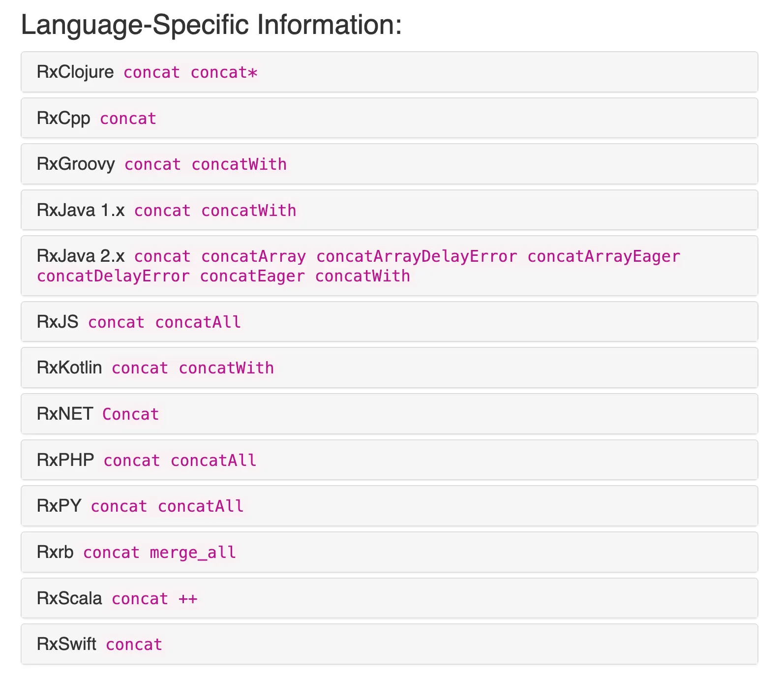This screenshot has height=678, width=784.
Task: Open the concatArrayDelayError operator link
Action: 417,256
